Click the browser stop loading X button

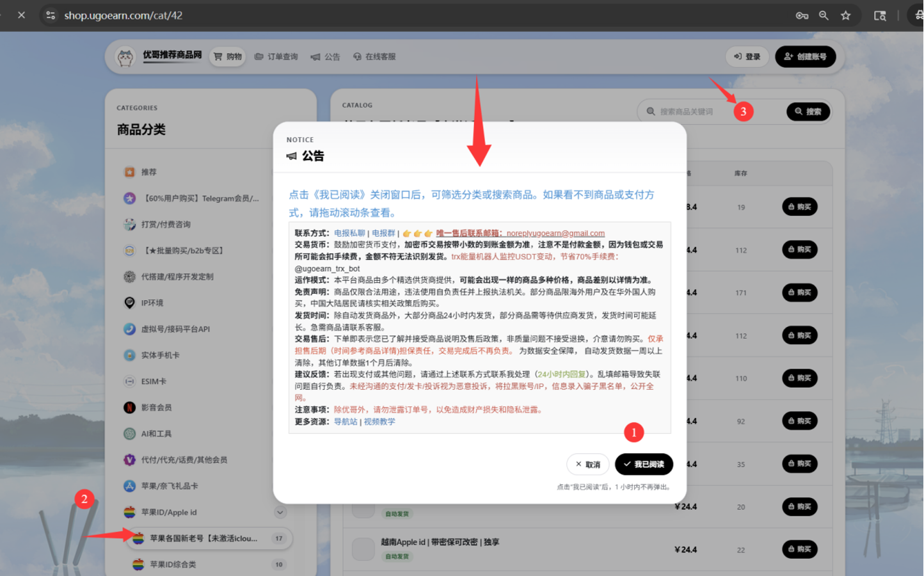coord(21,15)
